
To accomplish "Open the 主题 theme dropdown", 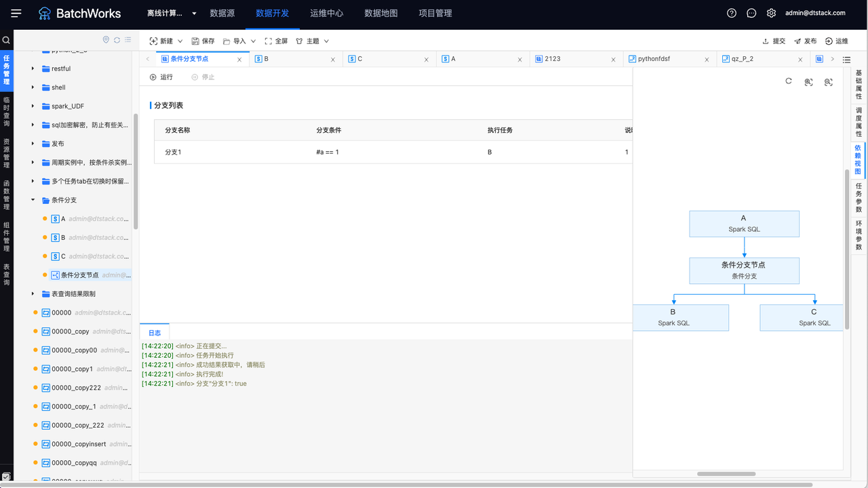I will [313, 41].
